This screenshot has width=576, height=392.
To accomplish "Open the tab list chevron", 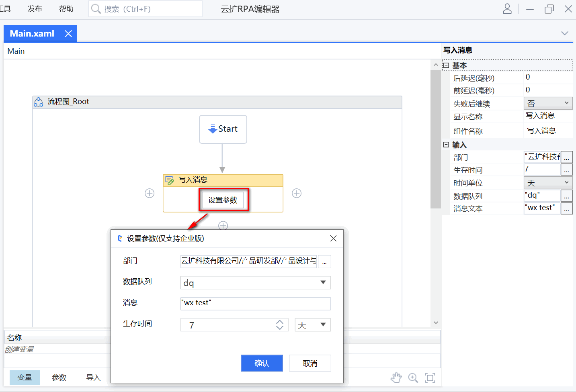I will 565,33.
